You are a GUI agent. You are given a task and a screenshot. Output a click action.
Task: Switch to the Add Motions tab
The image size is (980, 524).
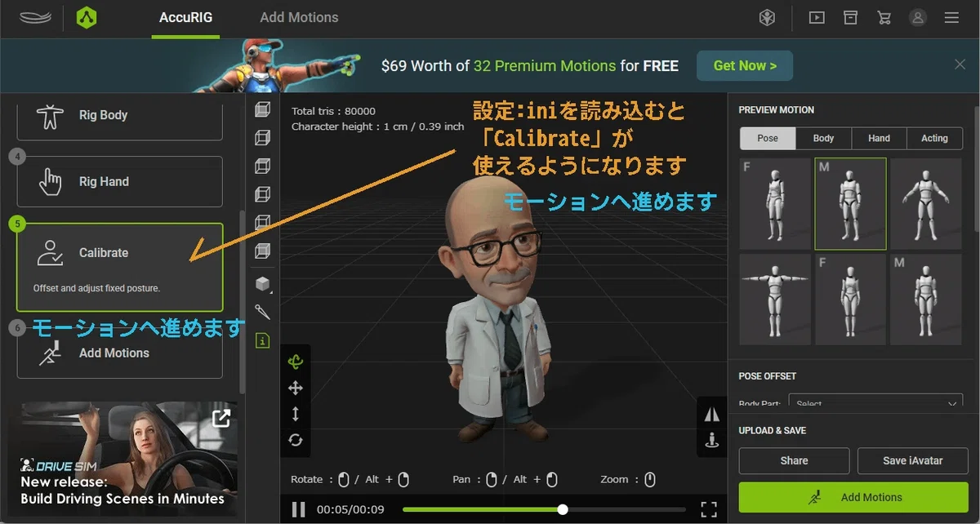click(x=299, y=17)
